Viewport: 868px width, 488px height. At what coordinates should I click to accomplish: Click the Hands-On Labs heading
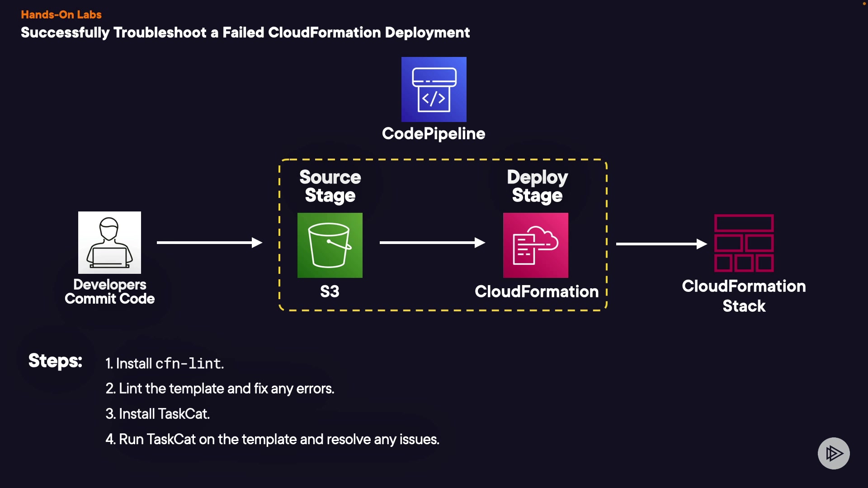click(61, 14)
